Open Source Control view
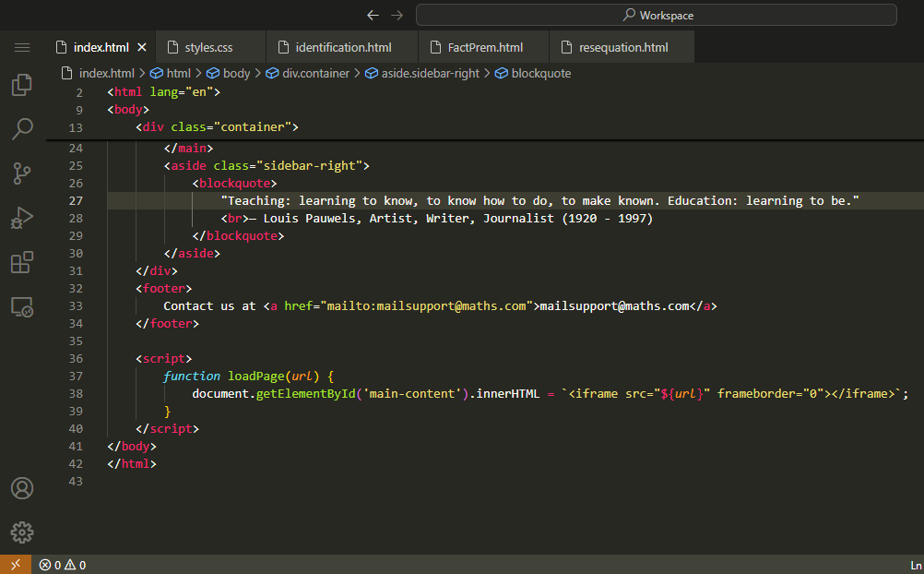The width and height of the screenshot is (924, 574). click(22, 173)
